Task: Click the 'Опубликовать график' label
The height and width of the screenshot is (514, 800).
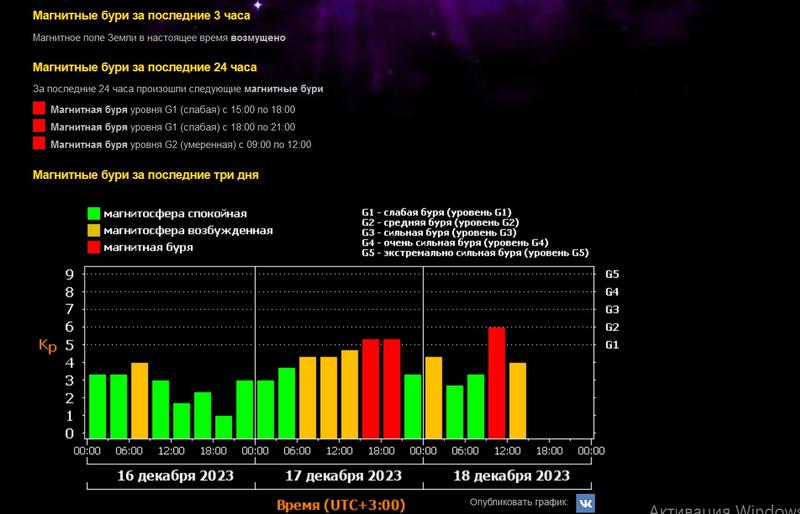Action: pyautogui.click(x=518, y=502)
